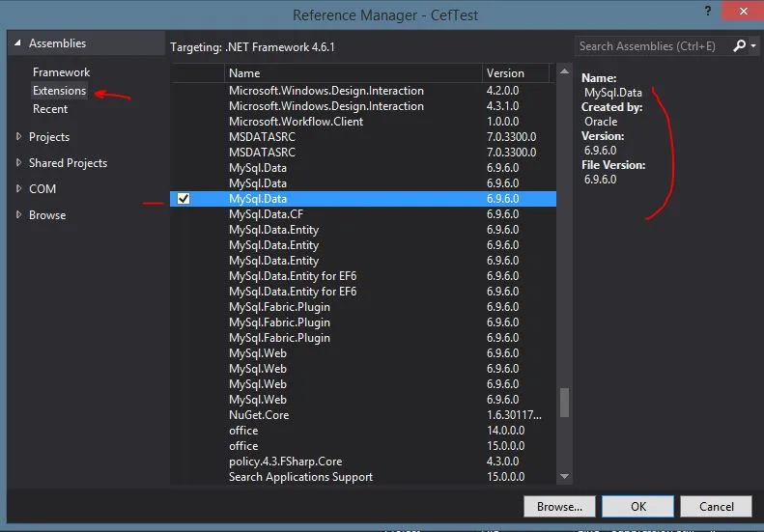Select the Recent category

50,109
